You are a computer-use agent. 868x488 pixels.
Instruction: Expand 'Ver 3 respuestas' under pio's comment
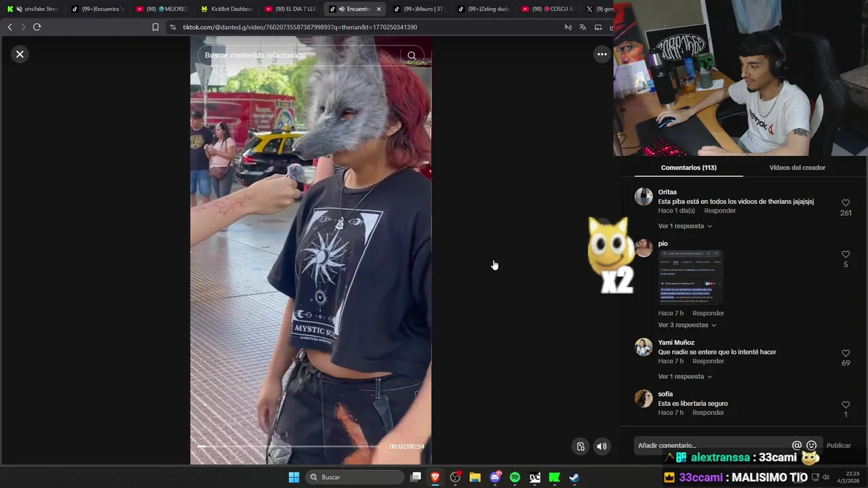click(x=687, y=325)
